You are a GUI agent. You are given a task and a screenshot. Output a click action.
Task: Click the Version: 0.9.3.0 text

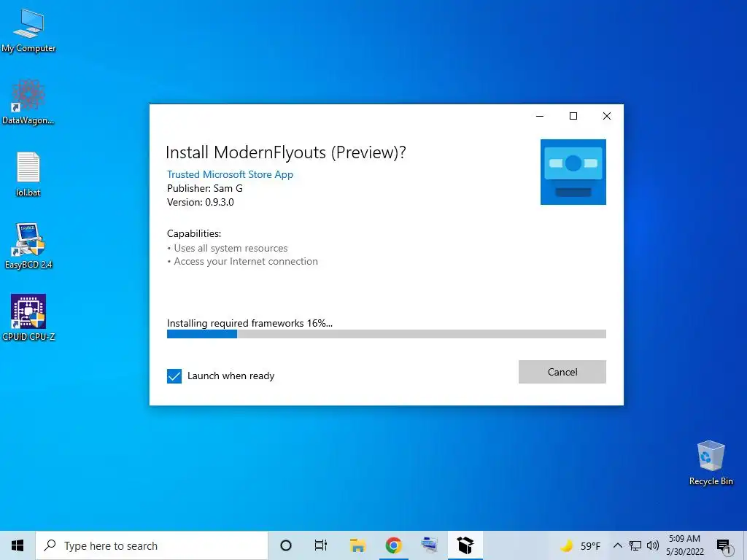(x=200, y=202)
